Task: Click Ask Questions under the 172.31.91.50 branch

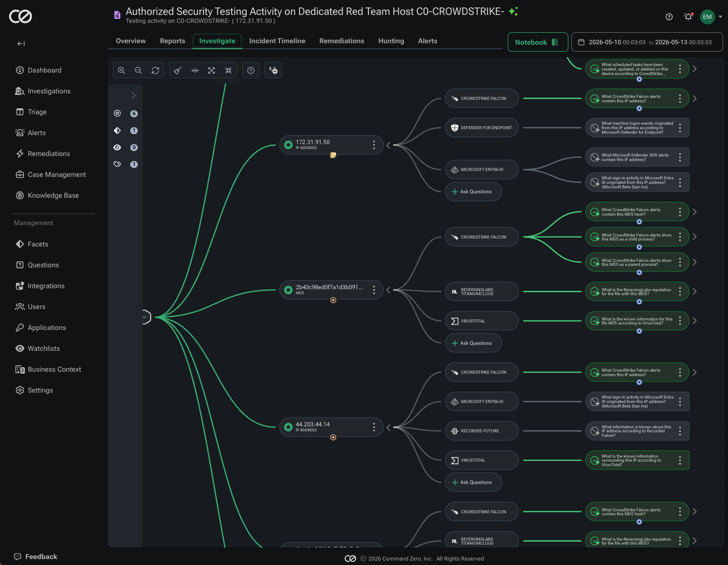Action: pos(473,192)
